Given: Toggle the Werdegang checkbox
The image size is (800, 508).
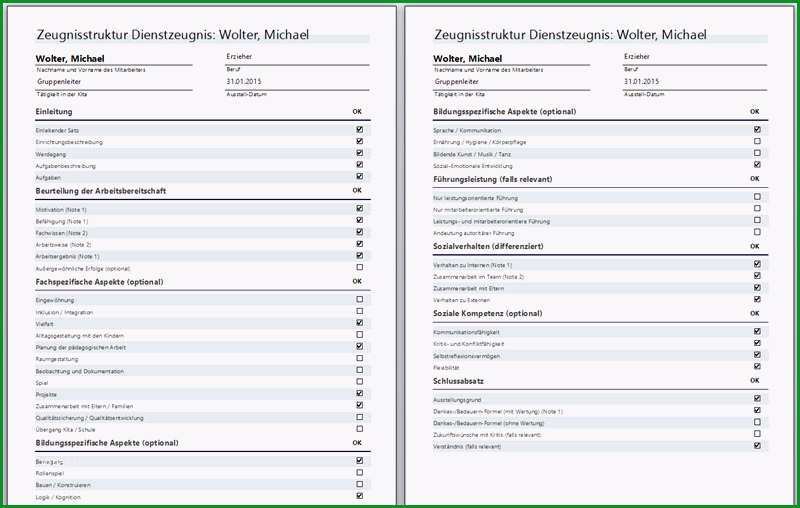Looking at the screenshot, I should point(360,153).
